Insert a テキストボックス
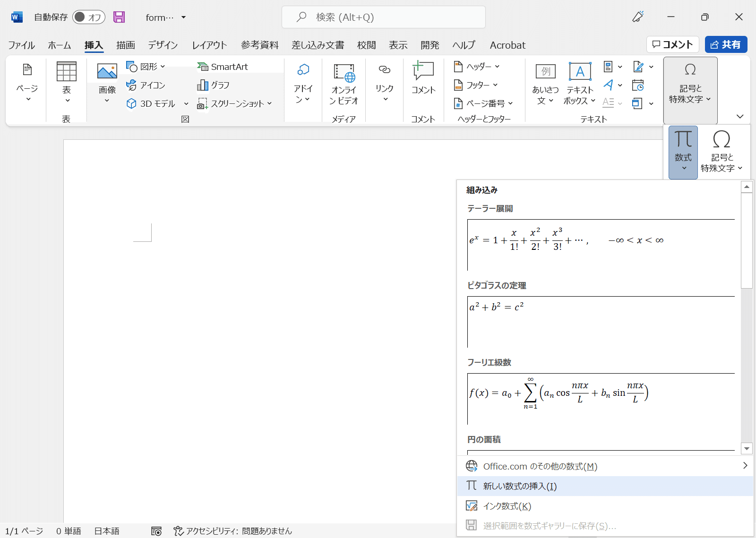756x538 pixels. point(580,83)
